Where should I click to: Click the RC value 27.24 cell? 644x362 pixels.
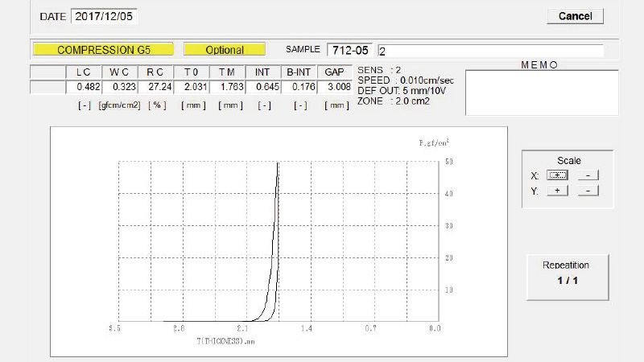pos(156,86)
